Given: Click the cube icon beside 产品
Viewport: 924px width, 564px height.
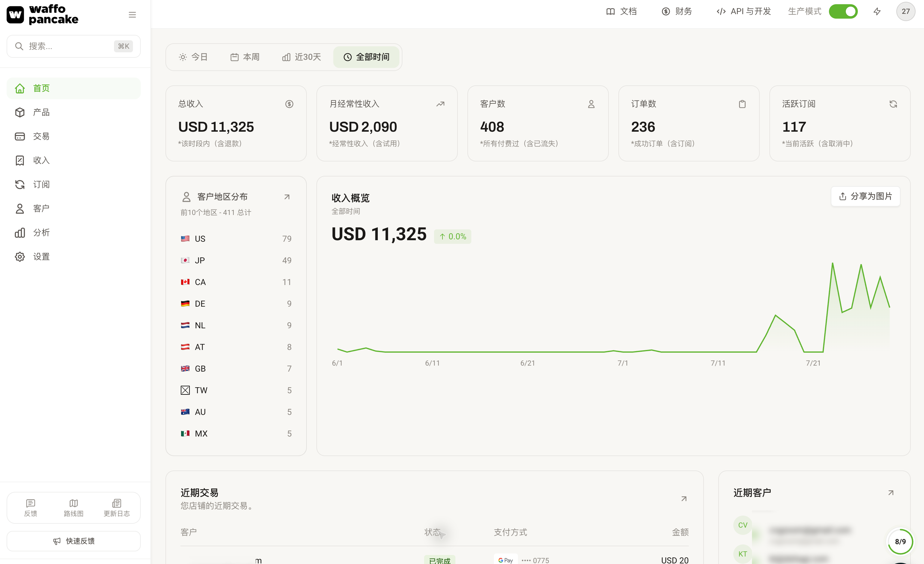Looking at the screenshot, I should [x=20, y=112].
